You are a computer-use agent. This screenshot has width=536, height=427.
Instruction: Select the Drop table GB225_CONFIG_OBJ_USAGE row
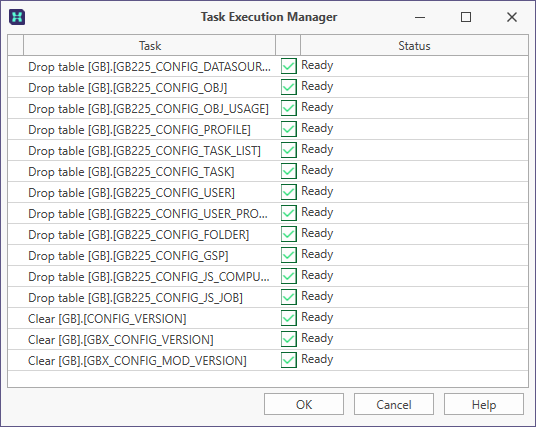click(268, 108)
